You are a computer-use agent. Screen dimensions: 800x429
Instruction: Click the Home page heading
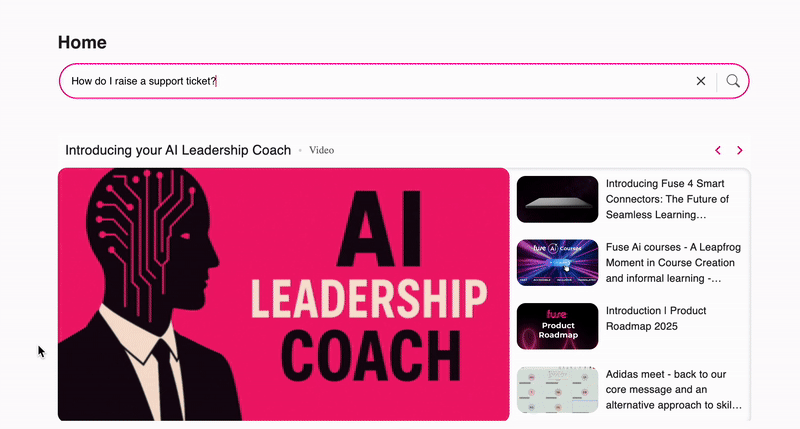pyautogui.click(x=82, y=42)
